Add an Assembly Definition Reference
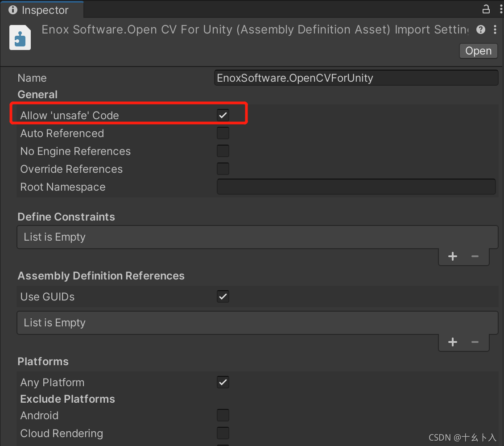Screen dimensions: 504x446 coord(452,342)
